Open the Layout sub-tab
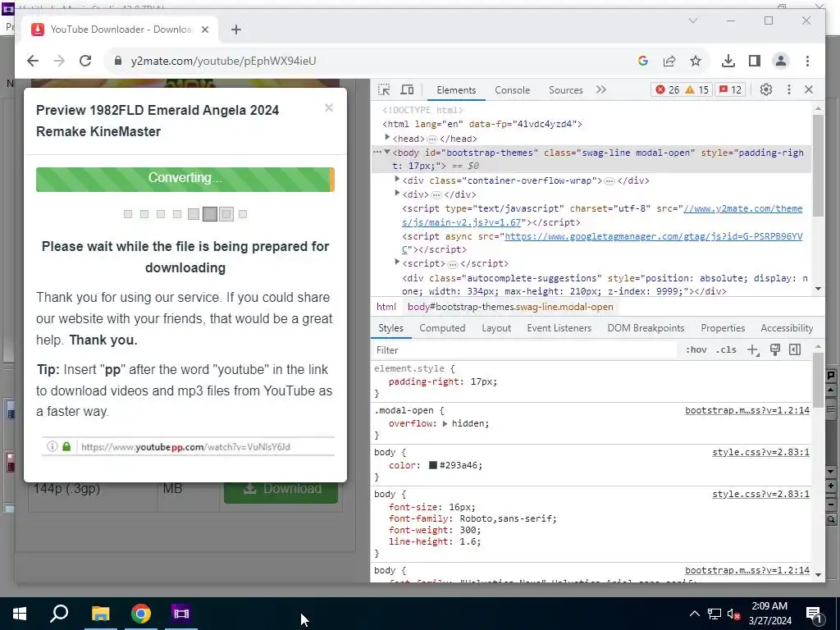Image resolution: width=840 pixels, height=630 pixels. [496, 328]
